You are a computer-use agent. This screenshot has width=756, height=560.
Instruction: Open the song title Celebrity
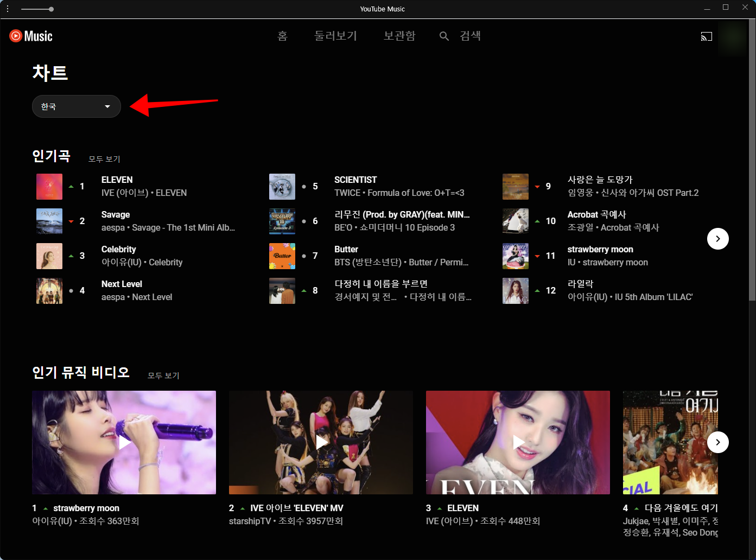pyautogui.click(x=119, y=249)
